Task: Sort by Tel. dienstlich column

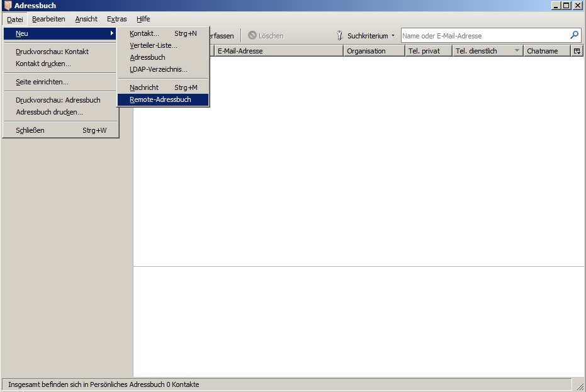Action: pyautogui.click(x=487, y=51)
